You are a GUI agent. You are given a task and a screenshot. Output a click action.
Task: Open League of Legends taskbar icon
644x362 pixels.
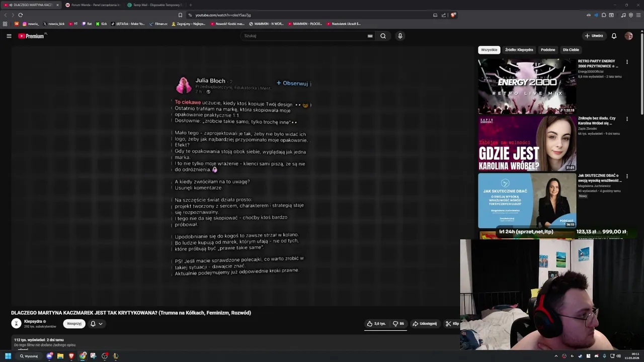[x=116, y=356]
